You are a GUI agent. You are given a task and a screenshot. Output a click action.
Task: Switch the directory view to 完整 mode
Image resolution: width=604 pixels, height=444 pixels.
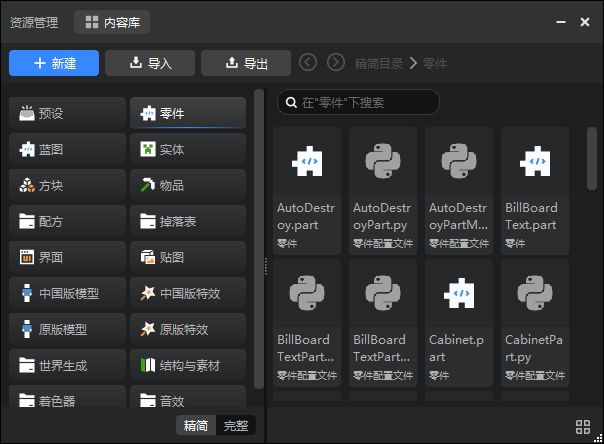coord(236,426)
